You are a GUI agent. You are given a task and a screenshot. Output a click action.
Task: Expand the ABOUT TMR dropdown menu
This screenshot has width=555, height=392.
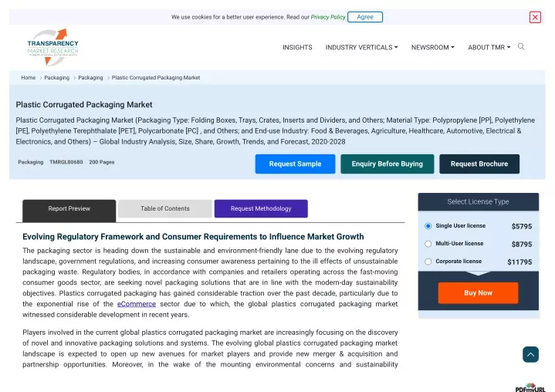click(489, 47)
